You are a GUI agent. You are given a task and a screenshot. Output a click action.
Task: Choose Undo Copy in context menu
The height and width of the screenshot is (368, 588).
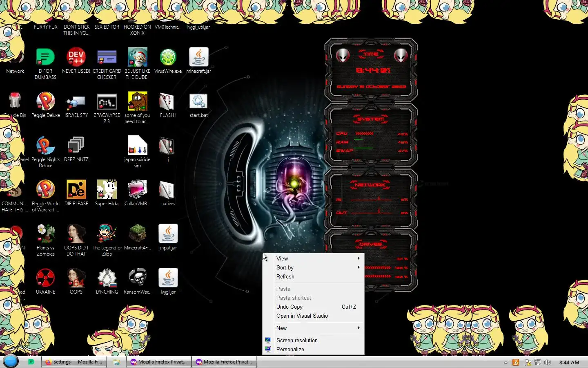[313, 307]
